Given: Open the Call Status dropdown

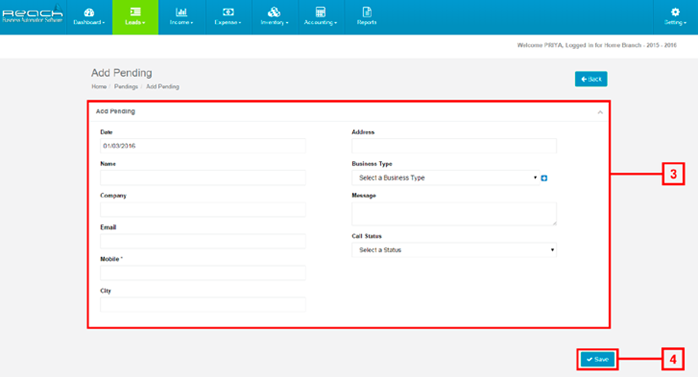Looking at the screenshot, I should 454,250.
